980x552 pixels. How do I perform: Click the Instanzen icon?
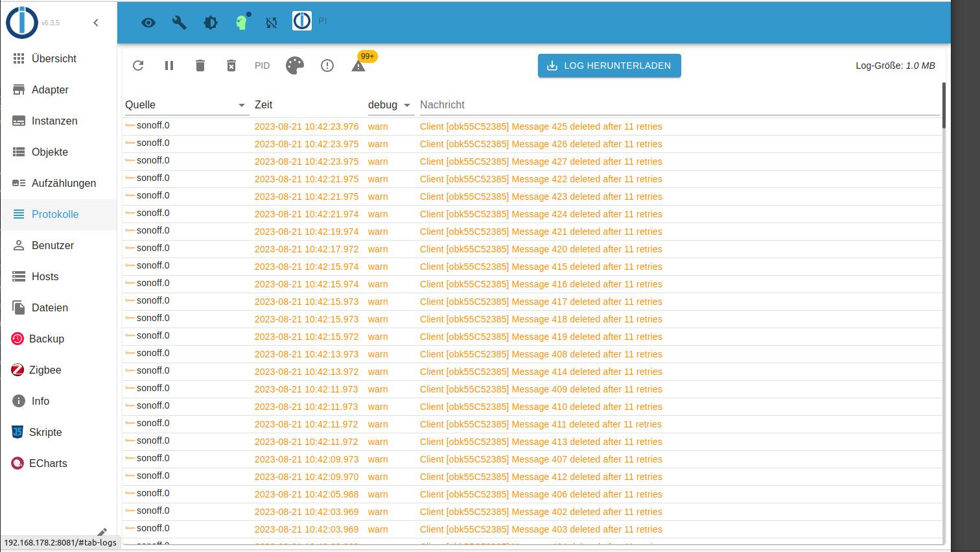click(19, 121)
